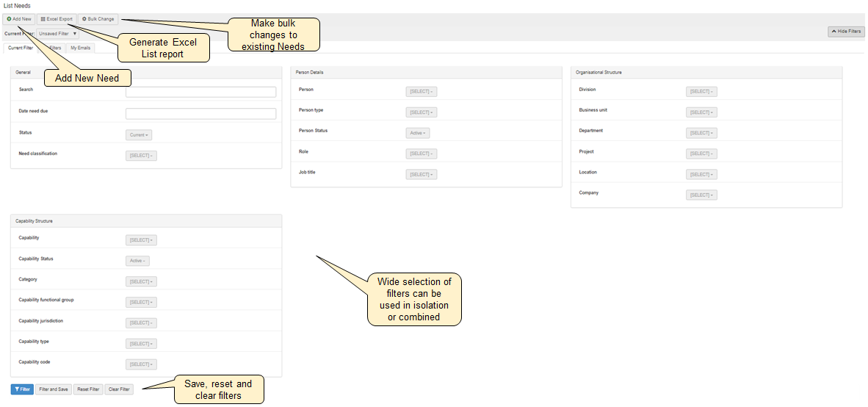Export the list via Excel Export

(x=56, y=18)
